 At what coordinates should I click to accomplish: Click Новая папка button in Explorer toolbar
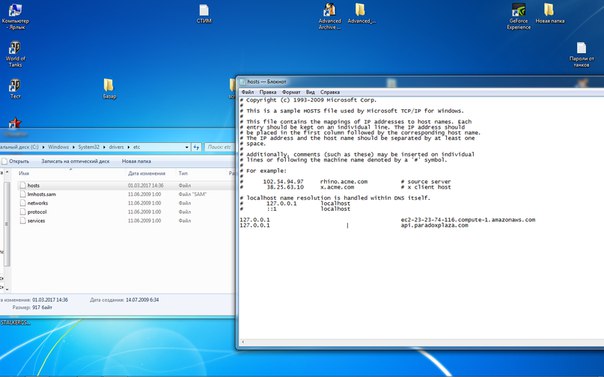(136, 161)
